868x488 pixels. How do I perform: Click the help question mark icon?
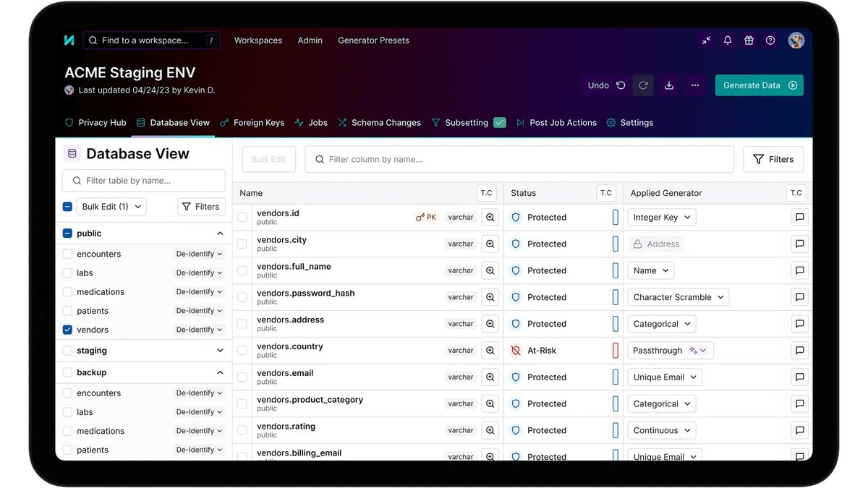pyautogui.click(x=770, y=40)
